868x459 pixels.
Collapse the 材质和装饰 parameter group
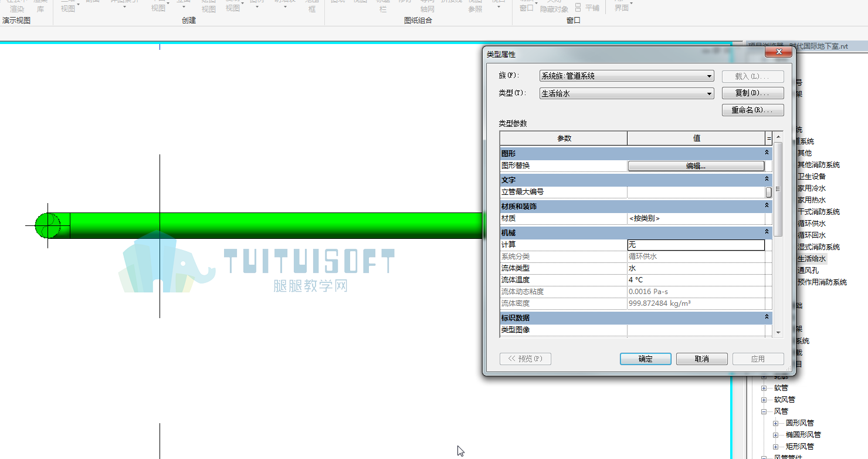(767, 205)
